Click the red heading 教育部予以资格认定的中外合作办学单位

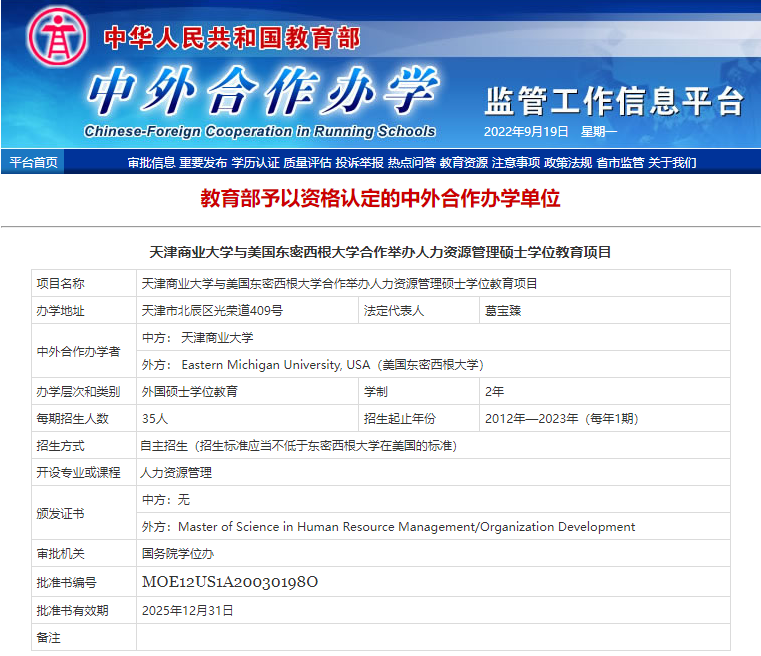click(x=380, y=198)
